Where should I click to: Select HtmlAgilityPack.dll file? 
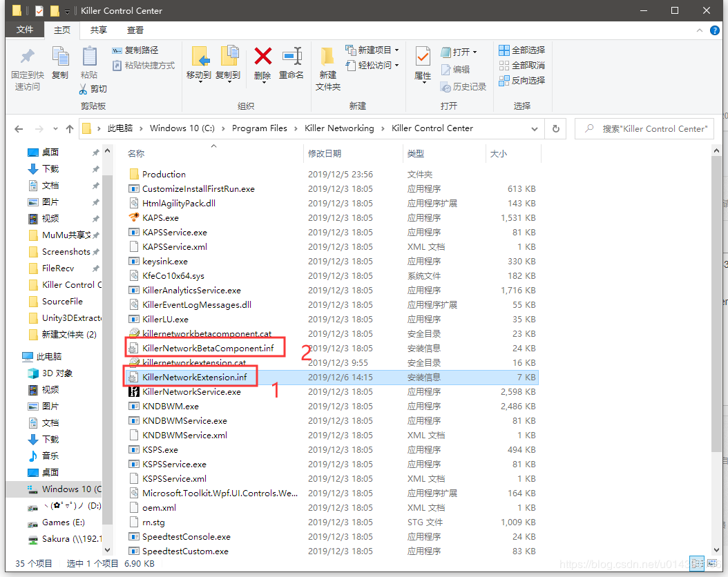[x=179, y=203]
